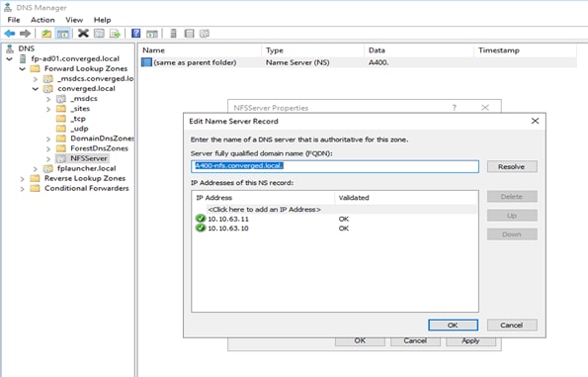Viewport: 588px width, 377px height.
Task: Select the _udp folder in tree
Action: (x=79, y=129)
